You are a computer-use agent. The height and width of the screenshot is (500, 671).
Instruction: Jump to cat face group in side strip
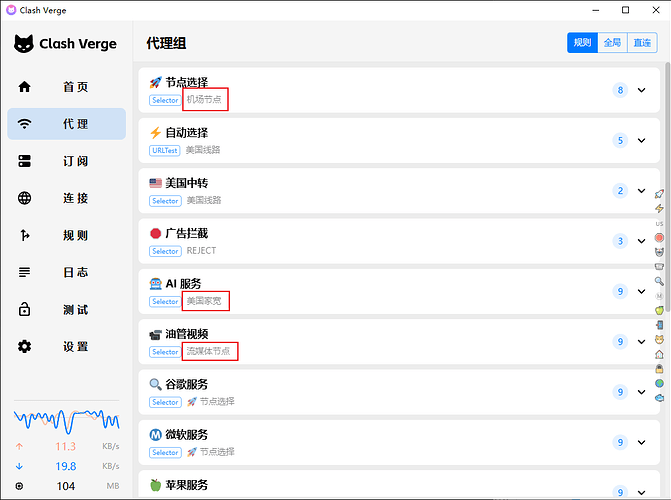coord(659,340)
